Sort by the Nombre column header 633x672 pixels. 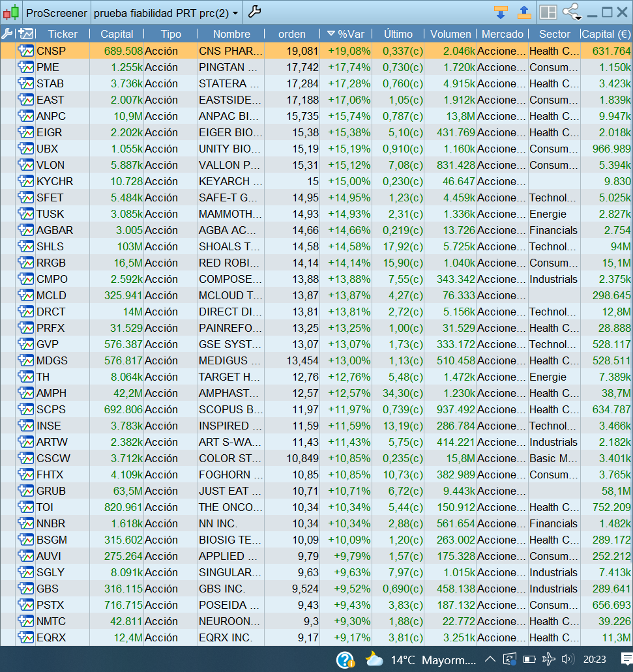pos(231,34)
